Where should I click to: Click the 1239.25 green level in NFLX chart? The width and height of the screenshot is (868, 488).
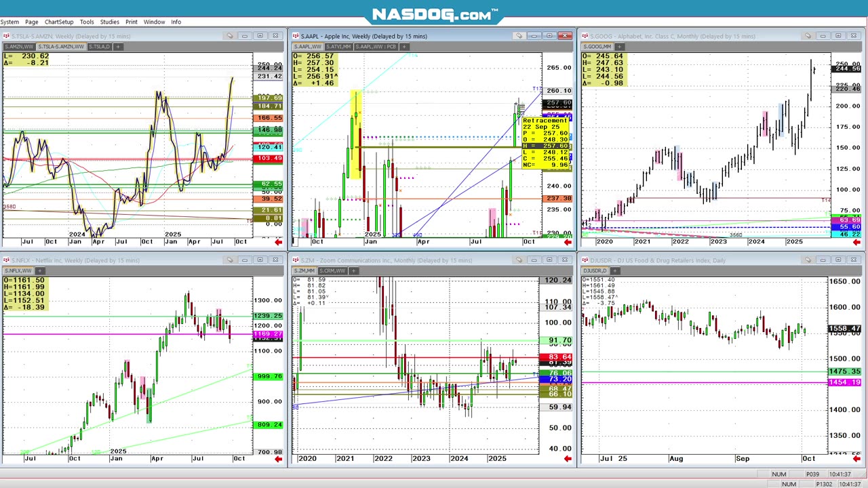269,316
